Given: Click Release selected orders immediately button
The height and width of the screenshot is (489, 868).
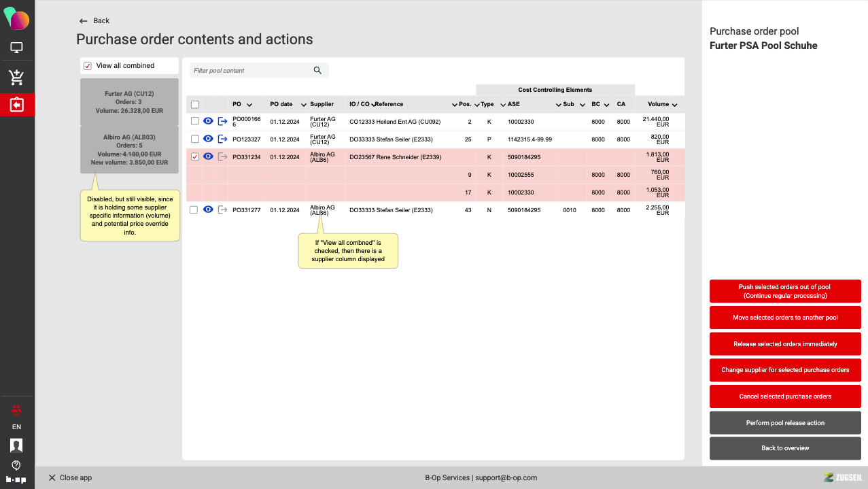Looking at the screenshot, I should point(785,344).
